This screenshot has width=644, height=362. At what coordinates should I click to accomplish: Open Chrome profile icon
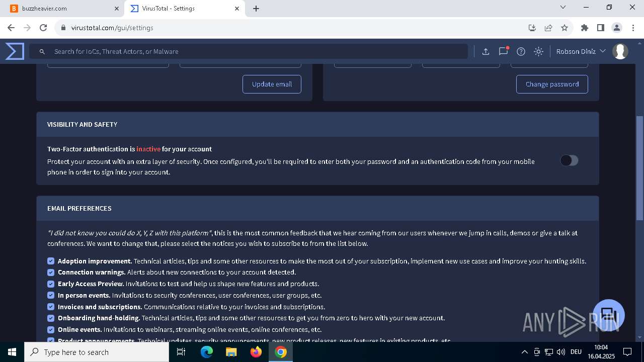(x=617, y=28)
